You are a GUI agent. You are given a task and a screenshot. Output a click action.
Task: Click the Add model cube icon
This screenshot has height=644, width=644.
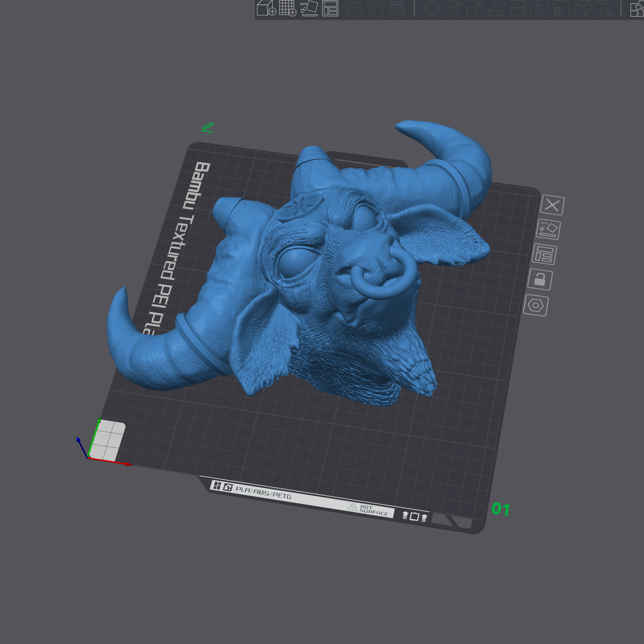click(x=266, y=8)
